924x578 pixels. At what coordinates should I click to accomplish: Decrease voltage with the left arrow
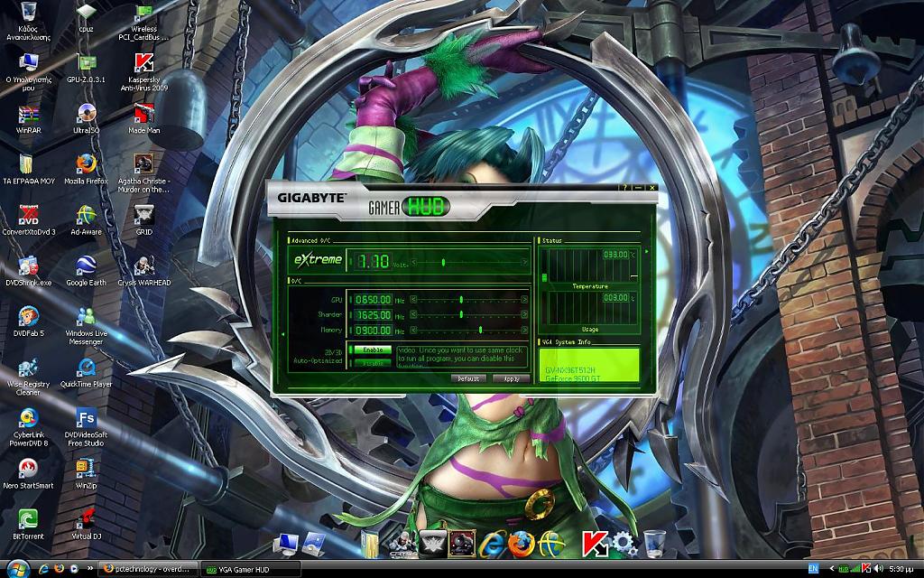414,262
